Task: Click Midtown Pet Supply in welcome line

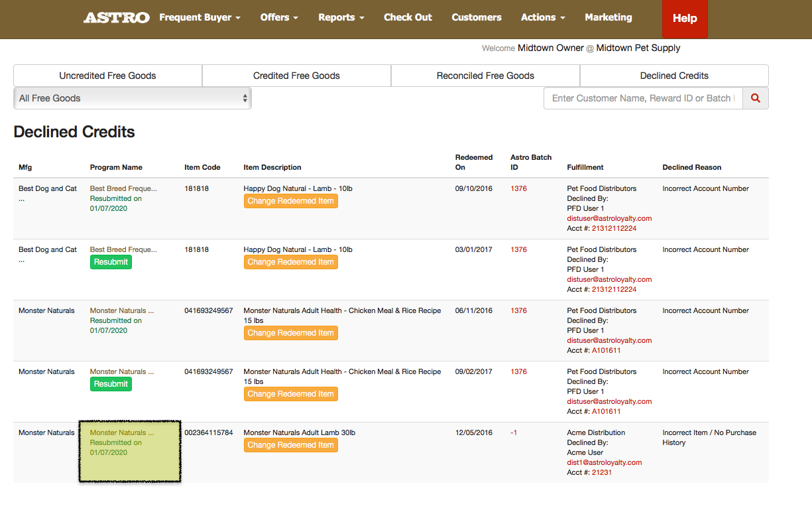Action: pyautogui.click(x=638, y=48)
